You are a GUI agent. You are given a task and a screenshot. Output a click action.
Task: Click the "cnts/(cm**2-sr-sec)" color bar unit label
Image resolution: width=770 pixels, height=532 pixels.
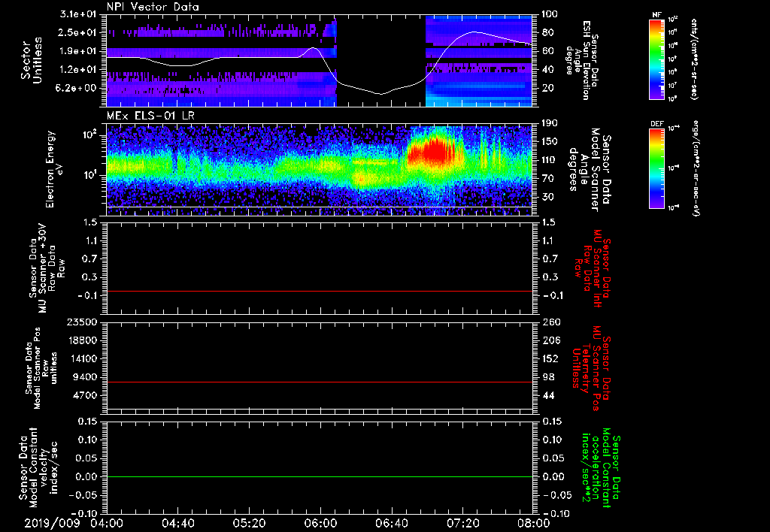(x=694, y=59)
